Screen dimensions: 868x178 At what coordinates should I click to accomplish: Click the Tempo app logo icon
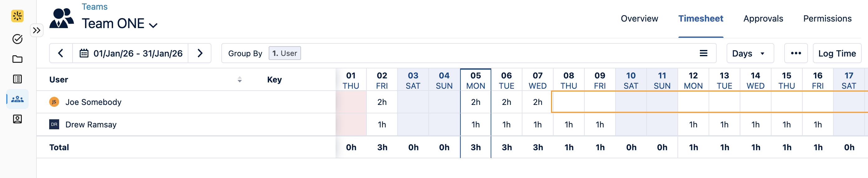(17, 16)
